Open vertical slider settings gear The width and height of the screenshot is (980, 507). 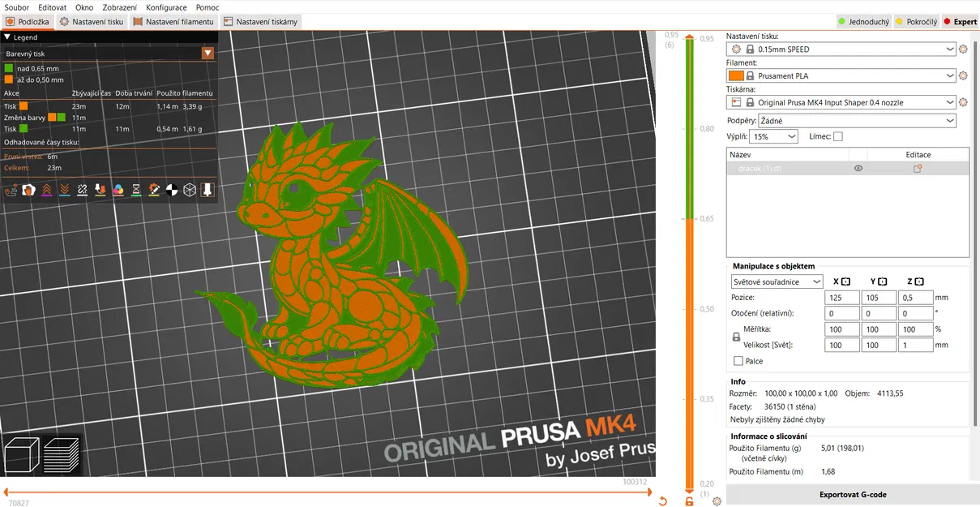(x=717, y=501)
